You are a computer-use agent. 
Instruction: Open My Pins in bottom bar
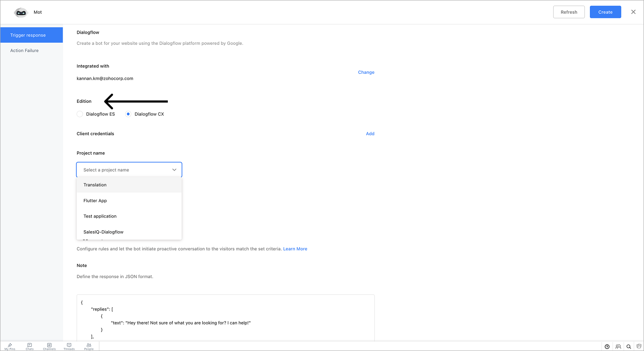[10, 346]
